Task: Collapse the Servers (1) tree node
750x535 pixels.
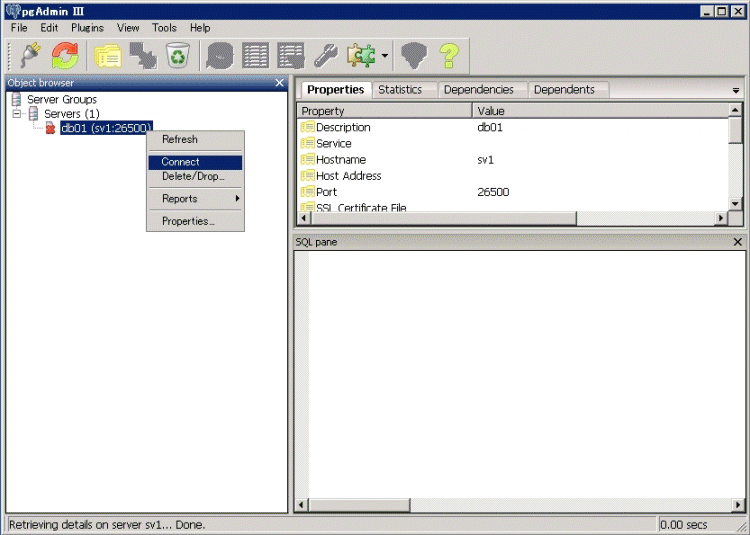Action: 17,114
